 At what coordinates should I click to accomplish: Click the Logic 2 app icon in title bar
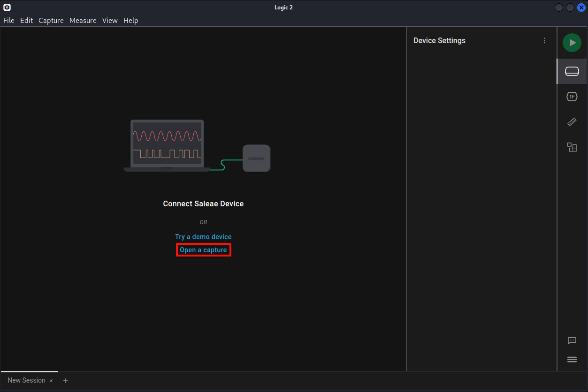[x=7, y=7]
